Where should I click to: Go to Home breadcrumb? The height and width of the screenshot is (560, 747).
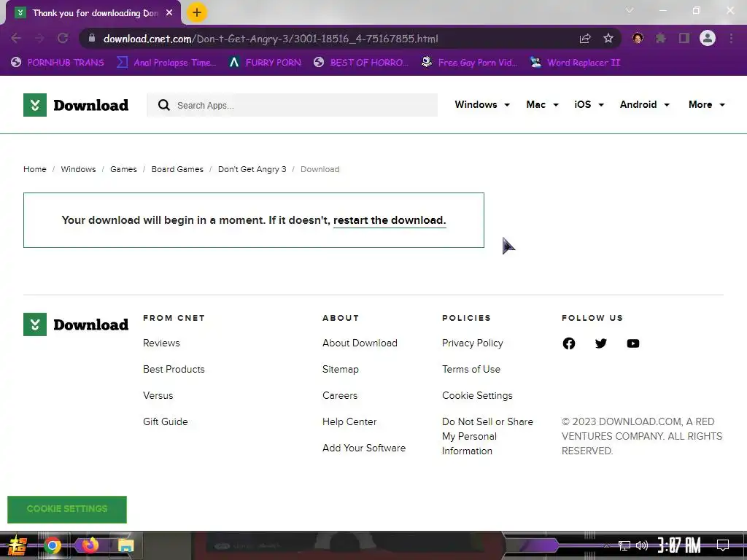click(x=35, y=169)
